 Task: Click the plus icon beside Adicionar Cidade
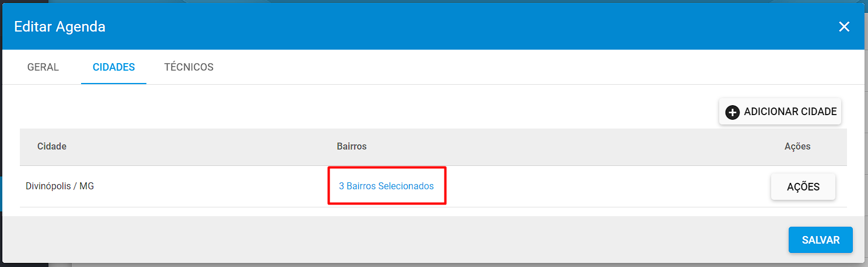point(732,112)
